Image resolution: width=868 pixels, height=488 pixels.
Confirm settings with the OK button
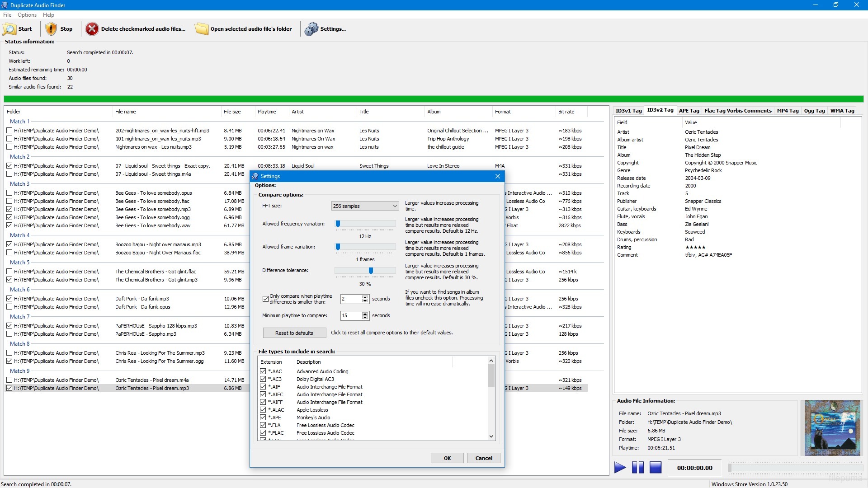point(447,458)
